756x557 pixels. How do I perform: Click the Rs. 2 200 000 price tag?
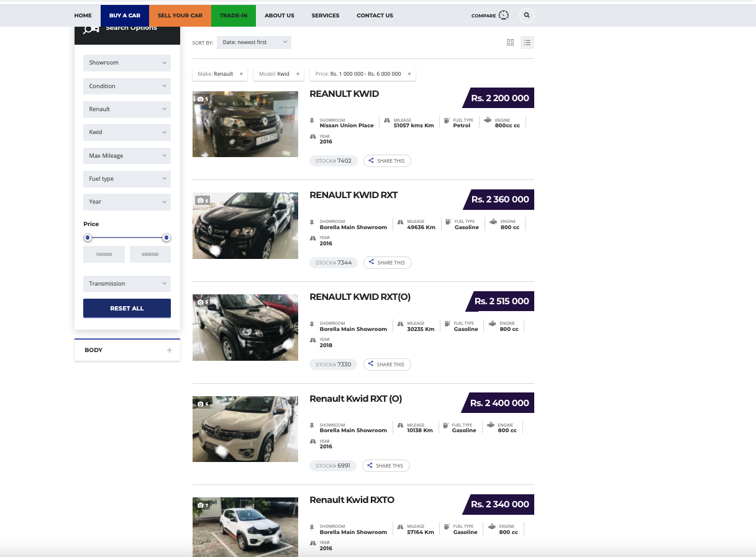click(x=498, y=98)
